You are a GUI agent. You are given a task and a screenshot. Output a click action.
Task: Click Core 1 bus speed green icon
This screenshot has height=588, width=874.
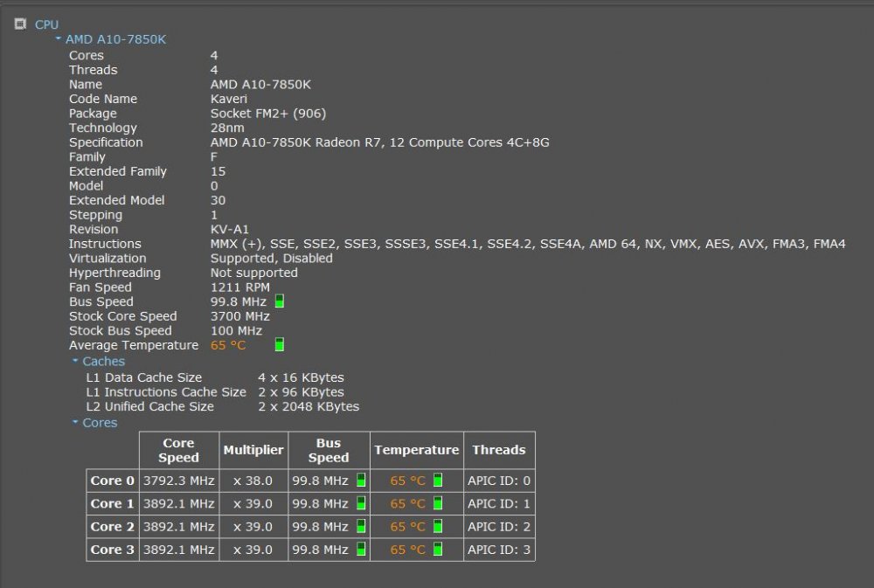click(x=361, y=503)
